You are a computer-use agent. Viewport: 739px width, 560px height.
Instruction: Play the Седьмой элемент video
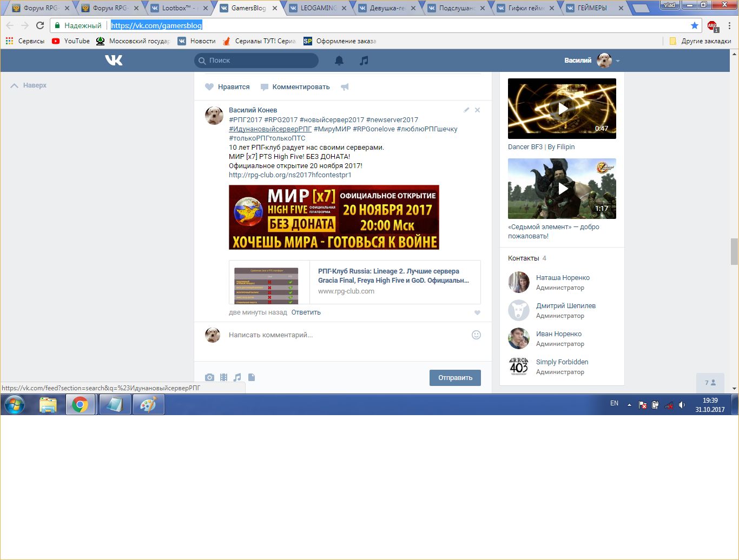pos(562,189)
